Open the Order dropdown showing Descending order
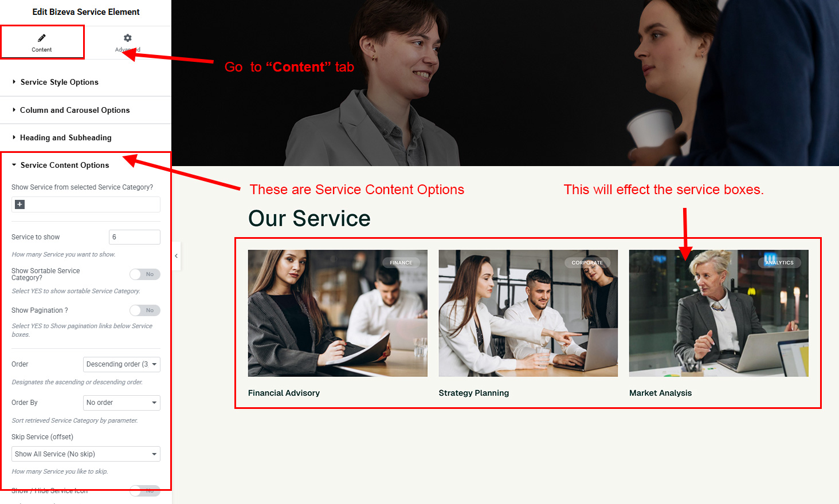Viewport: 839px width, 504px height. [x=121, y=364]
